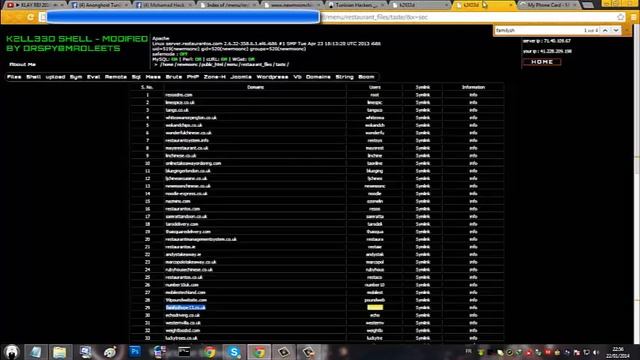Screen dimensions: 640x360
Task: Click the Domains column header
Action: click(x=256, y=87)
